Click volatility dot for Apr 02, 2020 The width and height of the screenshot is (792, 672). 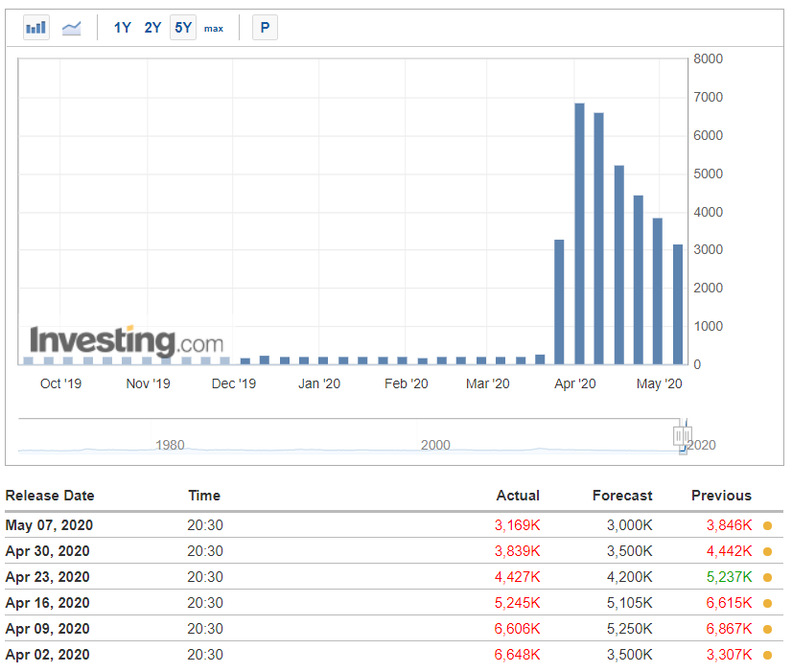pos(767,655)
